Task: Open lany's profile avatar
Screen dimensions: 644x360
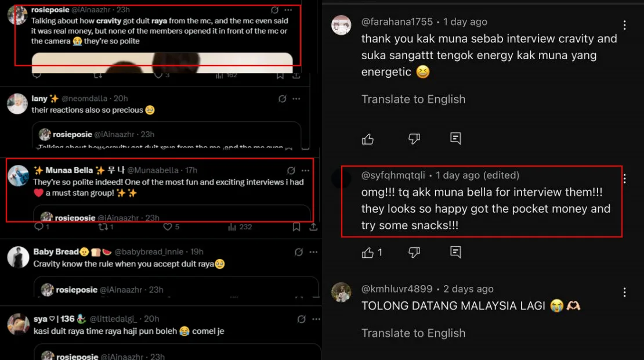Action: [17, 103]
